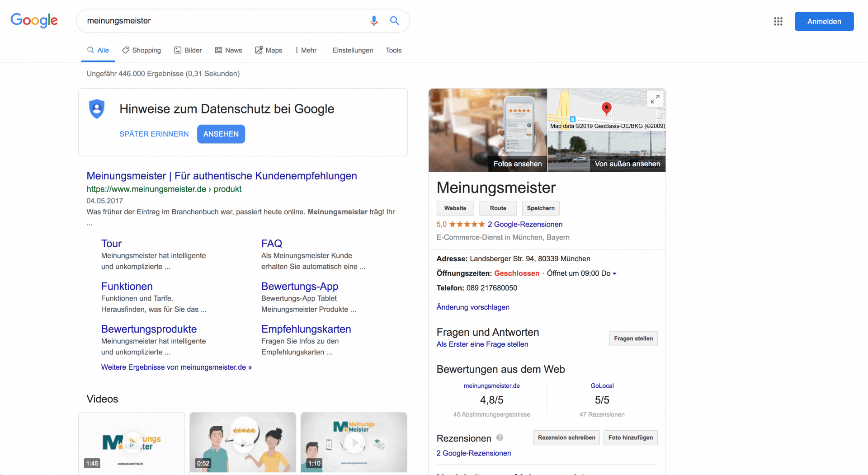This screenshot has height=475, width=868.
Task: Click the result date 04.05.2017
Action: pyautogui.click(x=105, y=201)
